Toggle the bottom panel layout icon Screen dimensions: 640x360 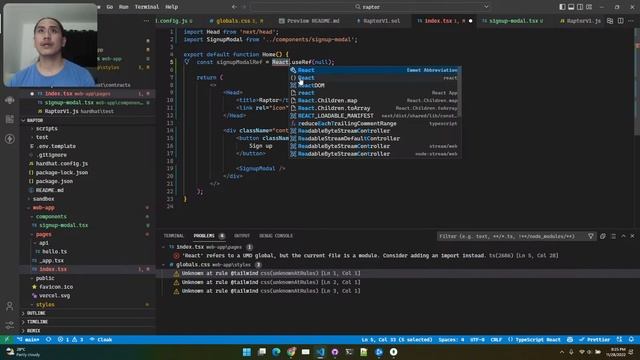pos(571,7)
